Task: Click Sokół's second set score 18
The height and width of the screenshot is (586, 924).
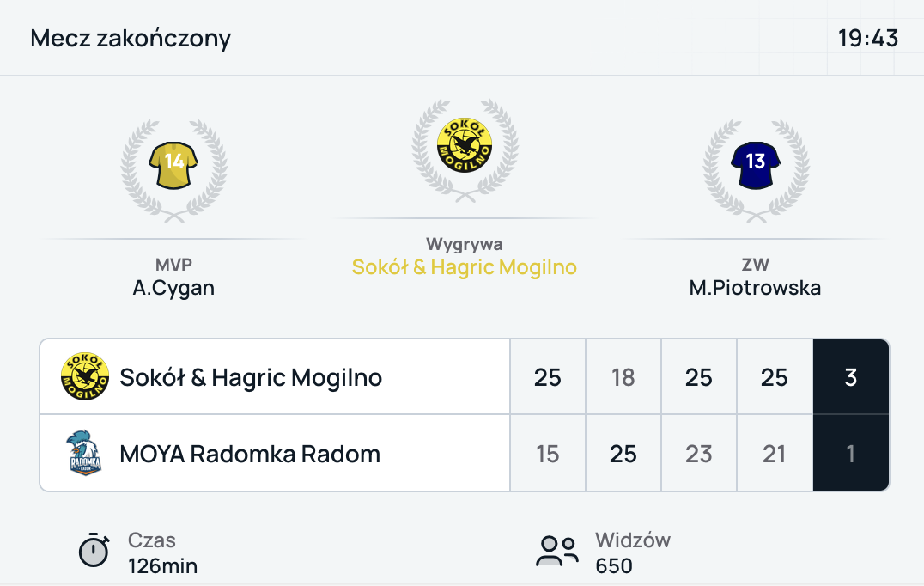Action: coord(623,377)
